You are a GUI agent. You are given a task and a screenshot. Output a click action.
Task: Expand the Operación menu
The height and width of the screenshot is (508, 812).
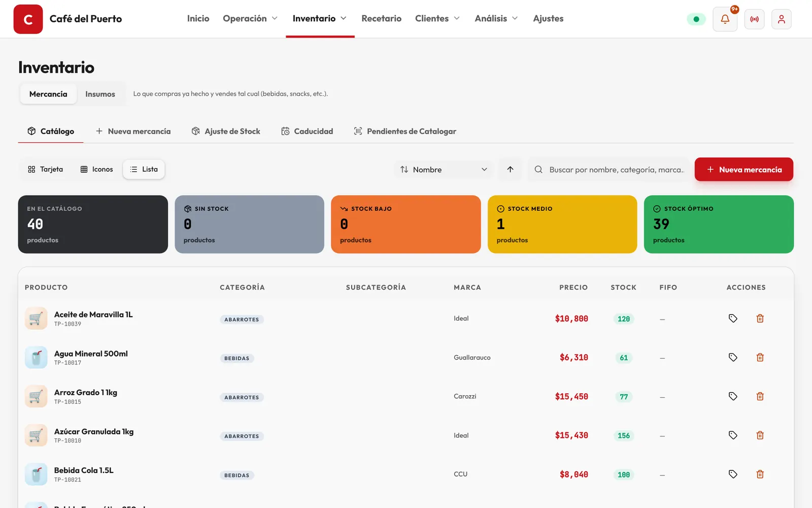(250, 19)
